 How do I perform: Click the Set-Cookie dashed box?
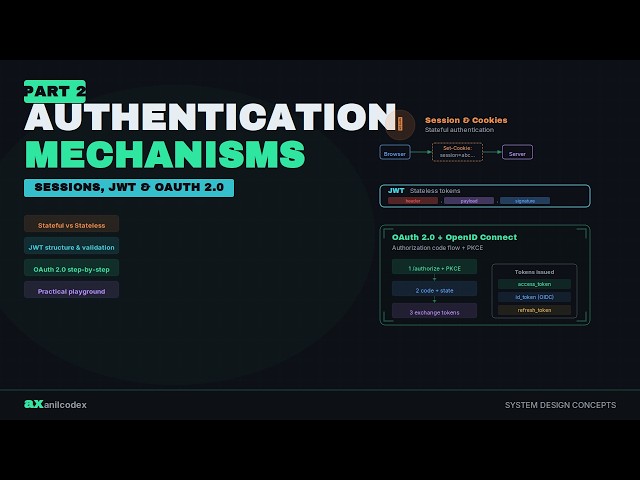point(458,152)
